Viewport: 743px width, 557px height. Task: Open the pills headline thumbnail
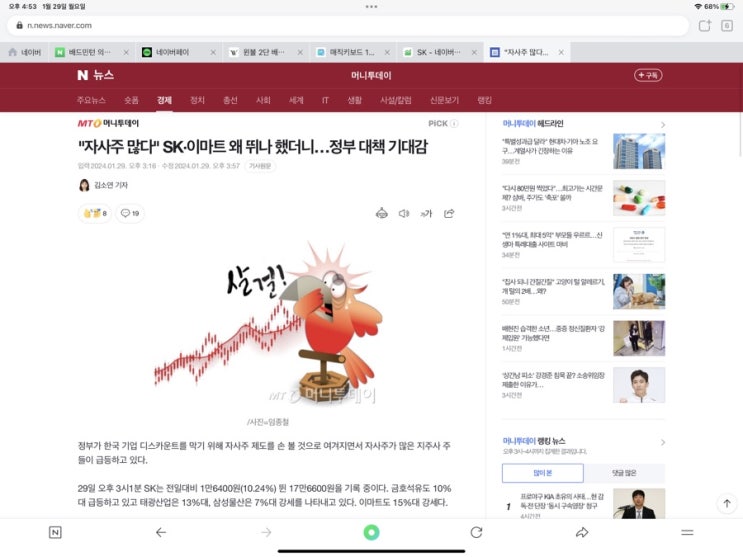(639, 198)
